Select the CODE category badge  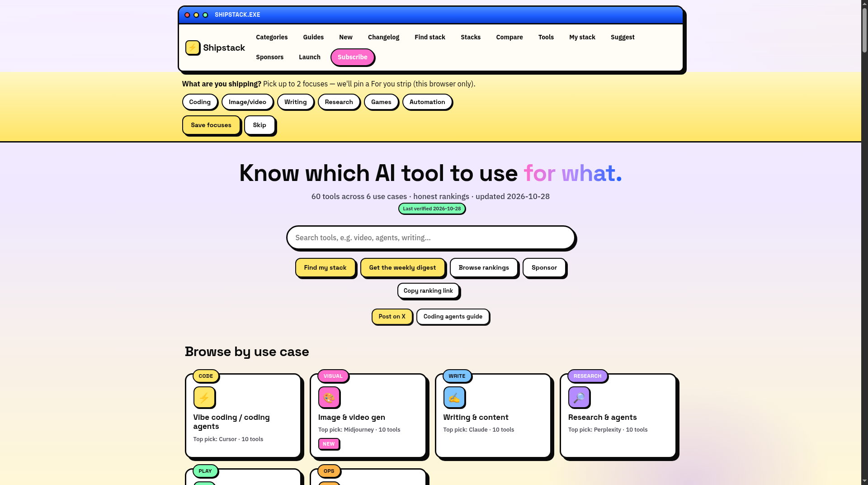coord(206,376)
